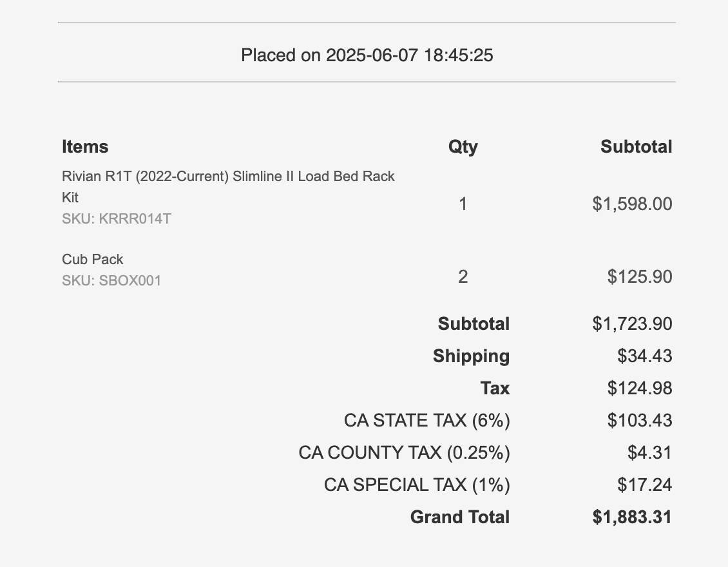Screen dimensions: 728x567
Task: Click the Qty column header
Action: click(x=463, y=147)
